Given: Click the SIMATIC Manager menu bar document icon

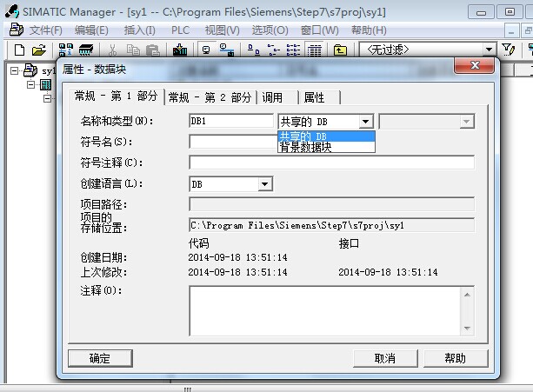Looking at the screenshot, I should [x=16, y=30].
